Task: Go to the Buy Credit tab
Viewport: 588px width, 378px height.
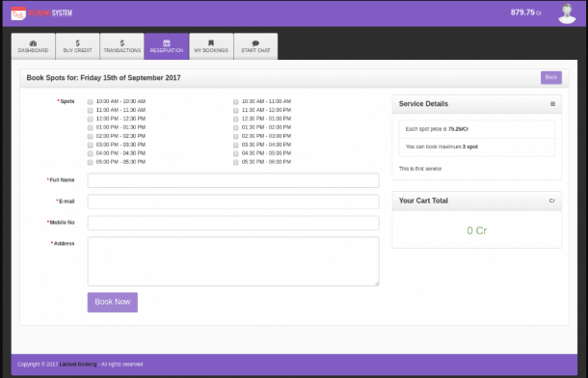Action: (78, 46)
